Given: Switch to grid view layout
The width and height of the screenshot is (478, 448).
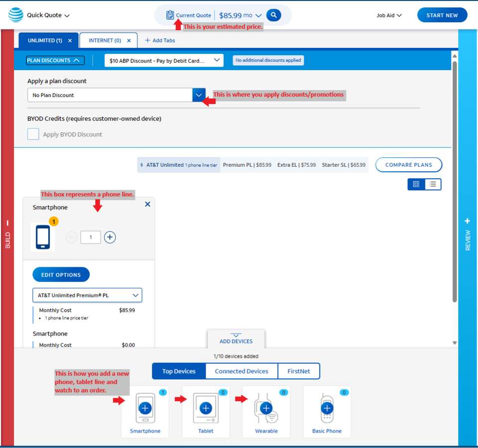Looking at the screenshot, I should 416,184.
